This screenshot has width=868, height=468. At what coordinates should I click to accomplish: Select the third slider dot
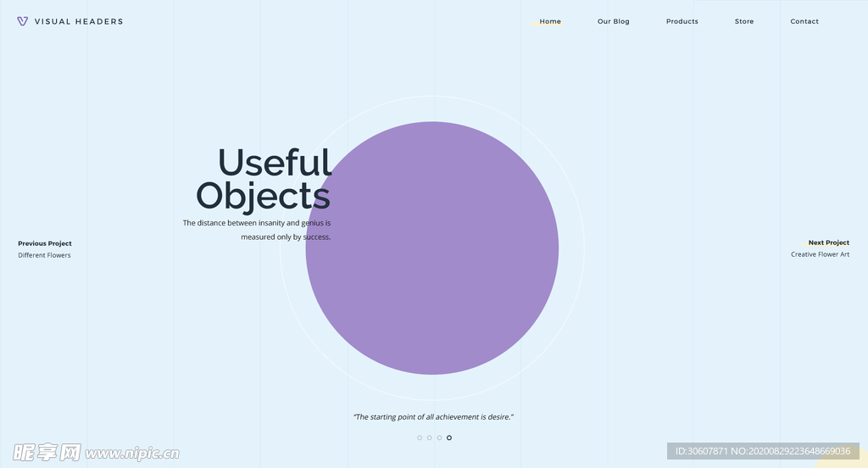440,437
